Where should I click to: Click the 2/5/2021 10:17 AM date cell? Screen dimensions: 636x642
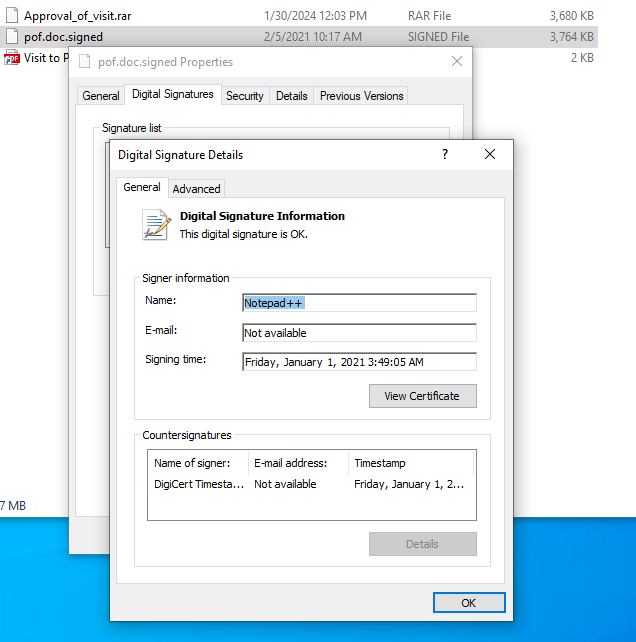coord(312,37)
